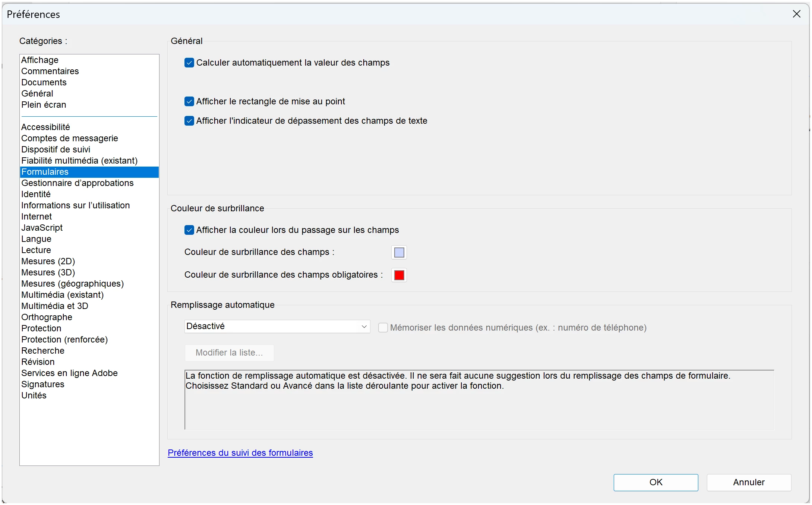Viewport: 812px width, 505px height.
Task: Pick the red required-field highlight color swatch
Action: pos(399,275)
